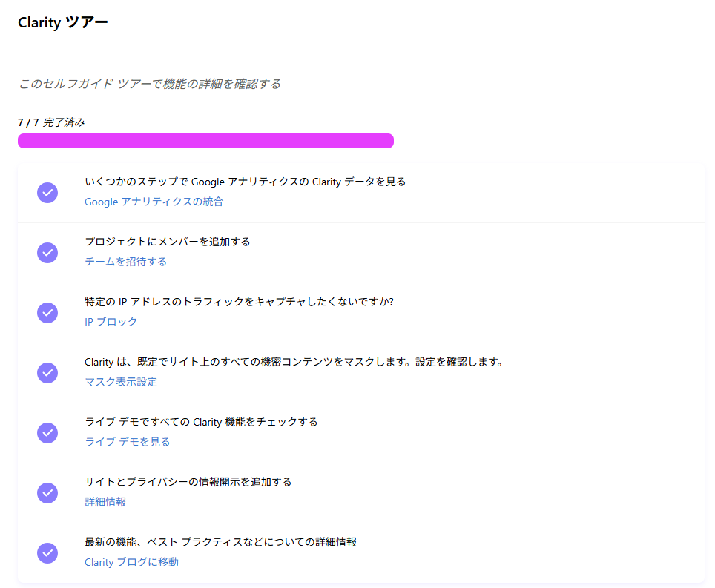The width and height of the screenshot is (715, 588).
Task: Open the IP ブロック link
Action: (111, 322)
